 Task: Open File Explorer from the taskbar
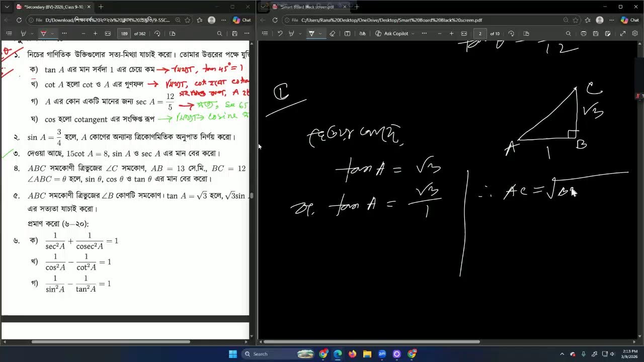pyautogui.click(x=367, y=354)
